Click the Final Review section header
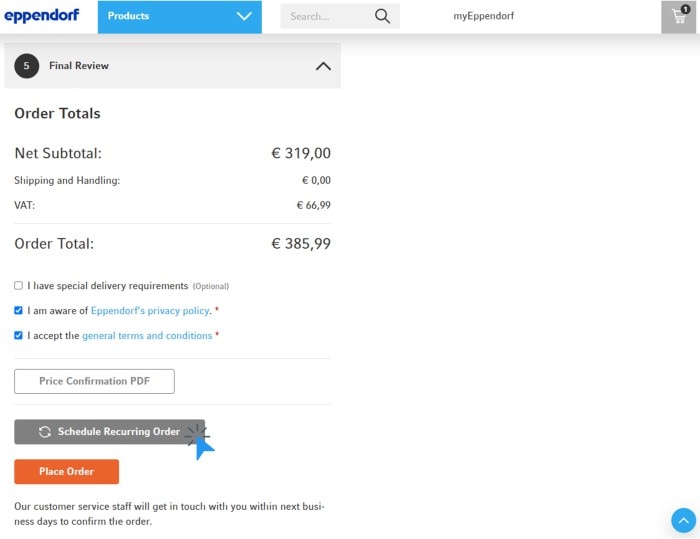Screen dimensions: 700x539 (79, 66)
